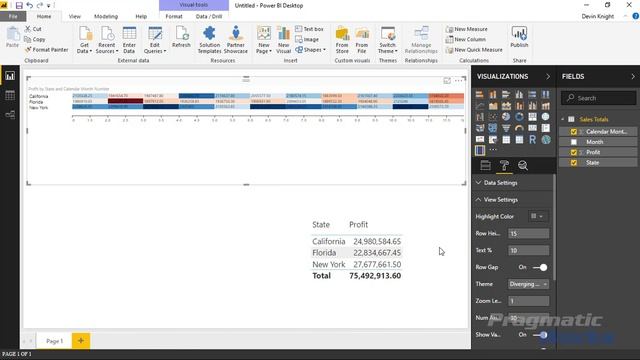This screenshot has height=360, width=640.
Task: Click the Row Height input field
Action: pos(528,233)
